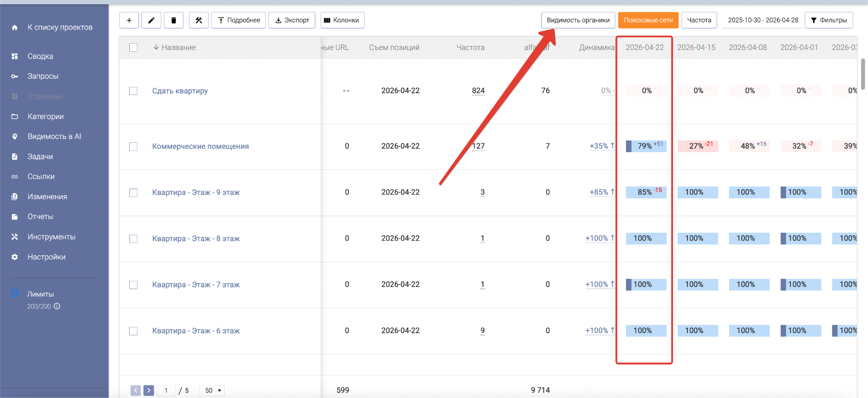Open the Квартира - Этаж - 9 этаж link
The image size is (868, 398).
(x=196, y=192)
